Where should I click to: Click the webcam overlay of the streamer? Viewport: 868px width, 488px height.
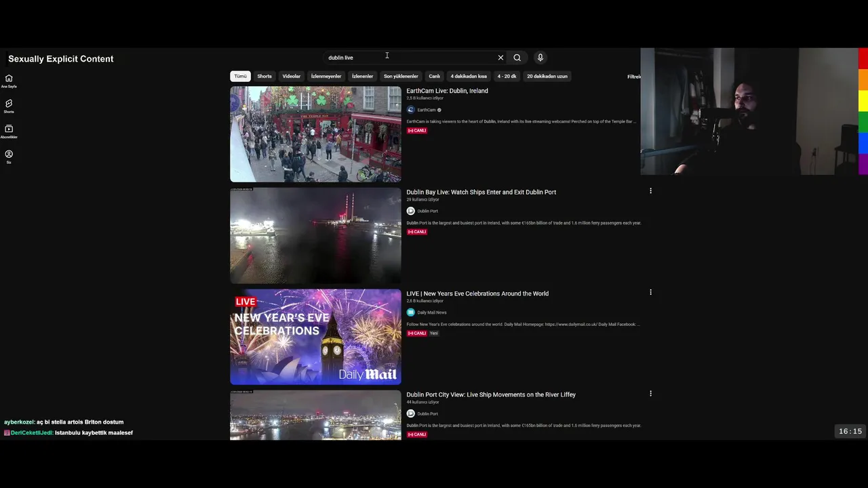(749, 111)
